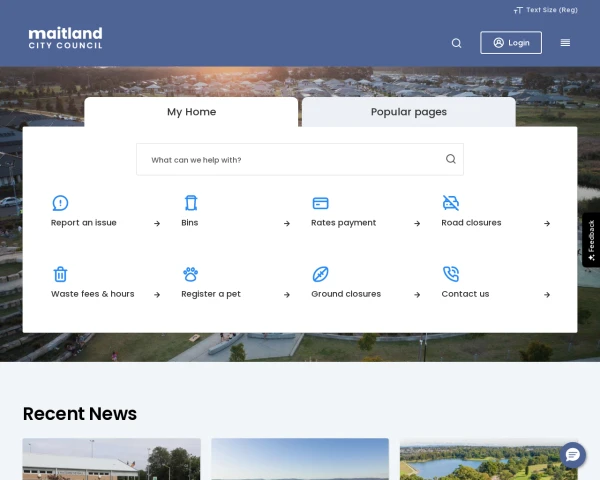The width and height of the screenshot is (600, 480).
Task: Click the Waste fees & hours bin icon
Action: click(60, 274)
